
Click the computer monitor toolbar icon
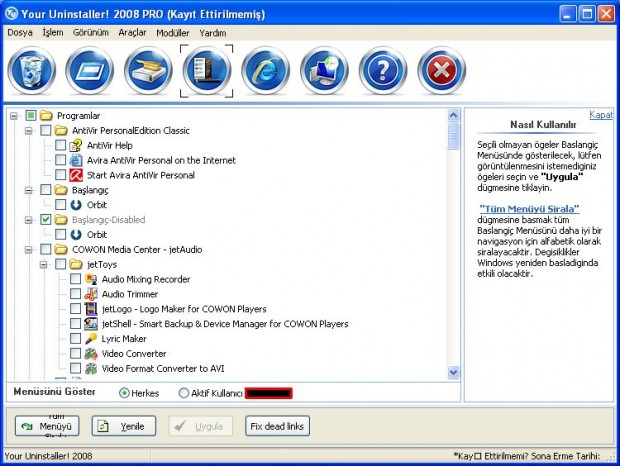324,70
